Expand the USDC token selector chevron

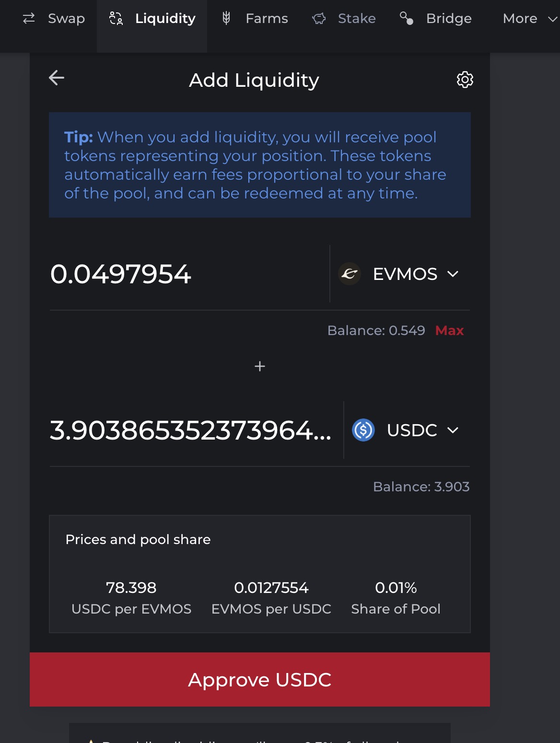pos(453,430)
